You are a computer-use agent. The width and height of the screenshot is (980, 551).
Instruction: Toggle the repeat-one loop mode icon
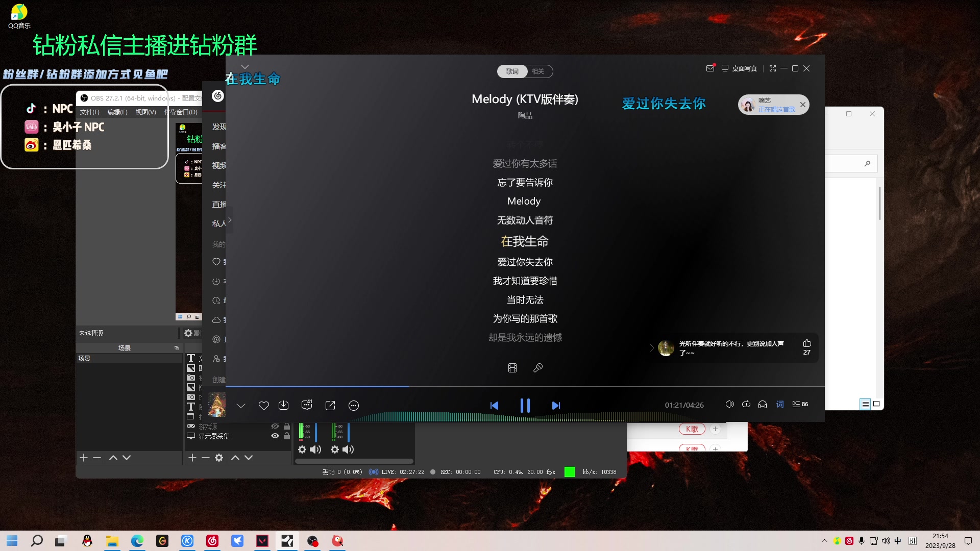746,404
